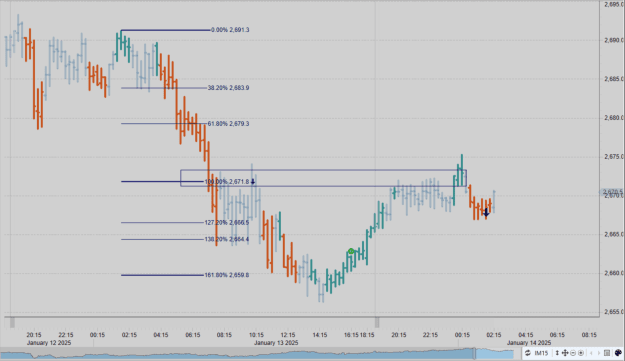Select the 138.20% 2,664.4 Fibonacci level
625x361 pixels.
point(227,239)
